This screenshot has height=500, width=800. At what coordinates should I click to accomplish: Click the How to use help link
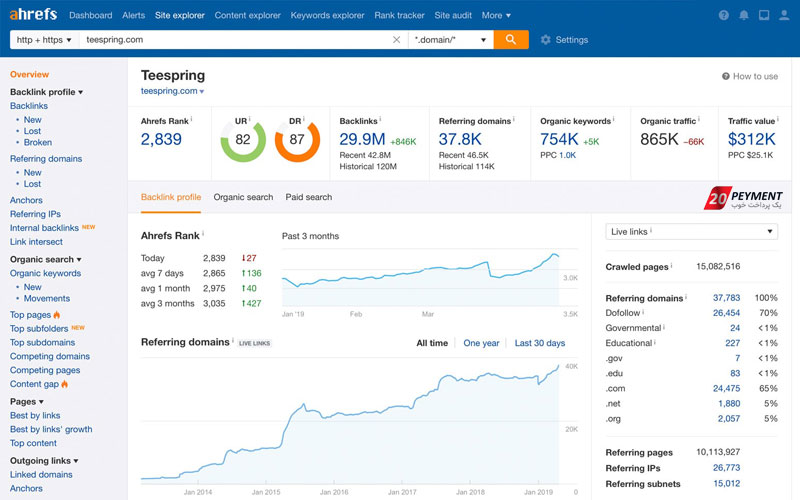point(750,76)
